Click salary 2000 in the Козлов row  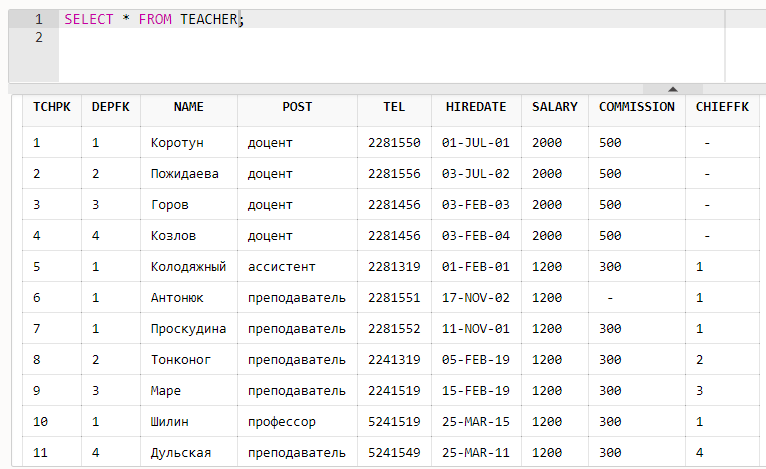point(547,236)
